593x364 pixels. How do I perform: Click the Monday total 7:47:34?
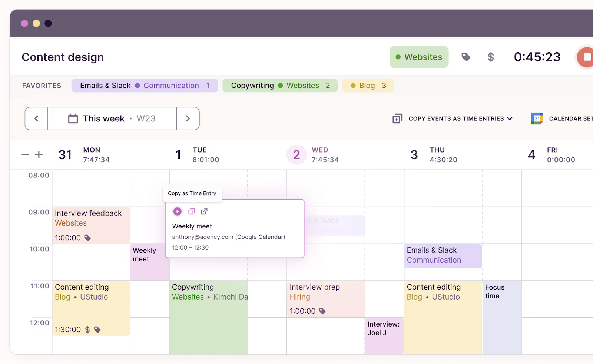pos(96,160)
